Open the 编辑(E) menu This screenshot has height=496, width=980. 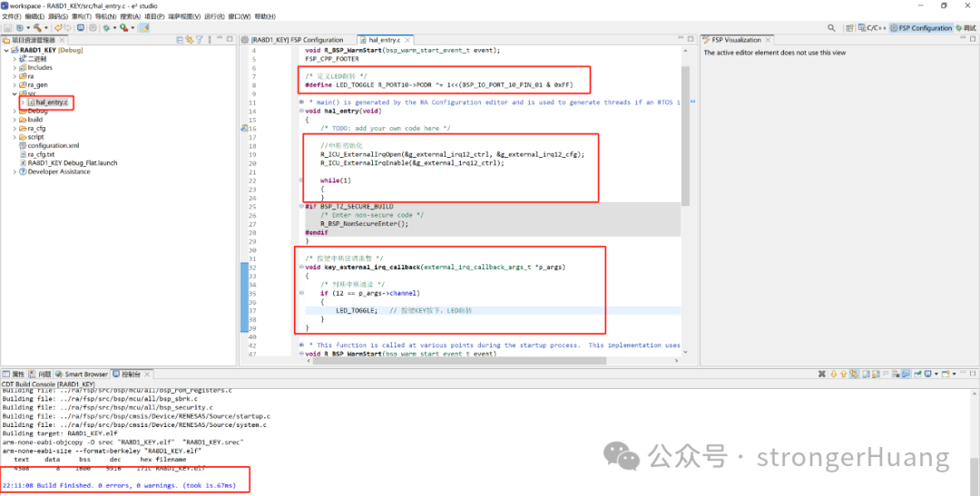coord(34,16)
